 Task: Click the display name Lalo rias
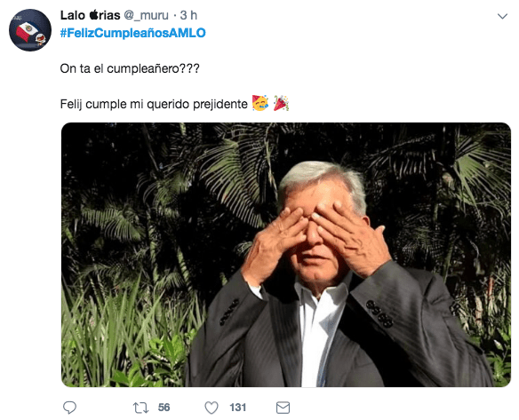click(x=90, y=15)
